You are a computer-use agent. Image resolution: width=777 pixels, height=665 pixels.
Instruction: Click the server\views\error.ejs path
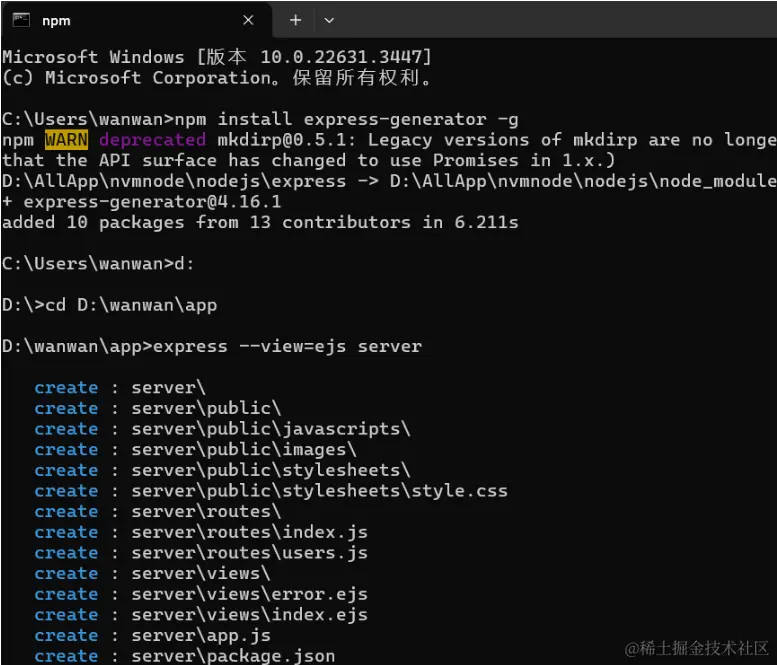[250, 594]
